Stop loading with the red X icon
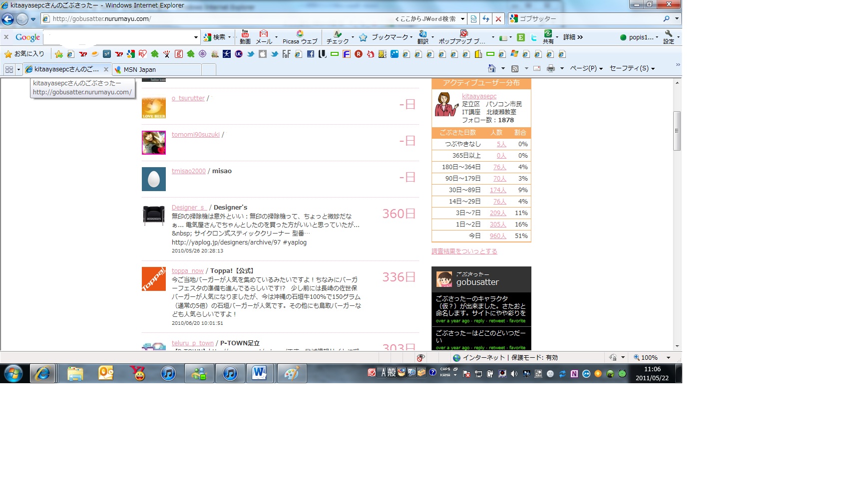868x489 pixels. (498, 19)
